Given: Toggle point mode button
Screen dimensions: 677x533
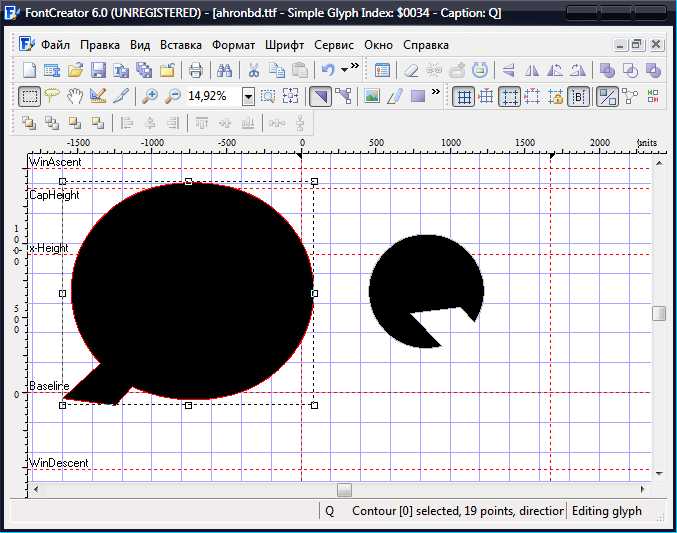Looking at the screenshot, I should 343,96.
